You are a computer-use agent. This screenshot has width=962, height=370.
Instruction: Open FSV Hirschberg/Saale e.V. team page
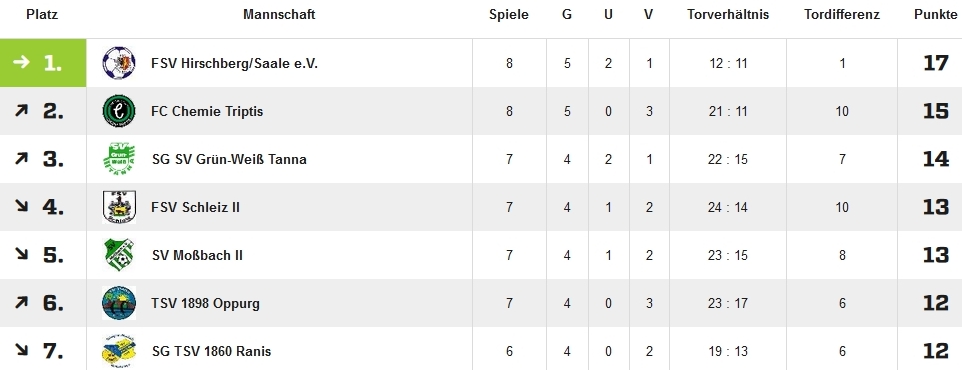[x=234, y=63]
